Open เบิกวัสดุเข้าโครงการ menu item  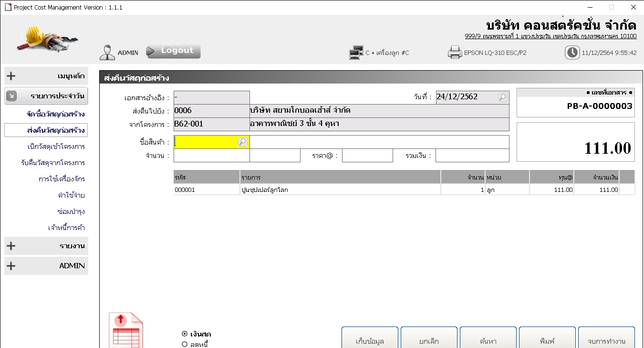point(56,147)
